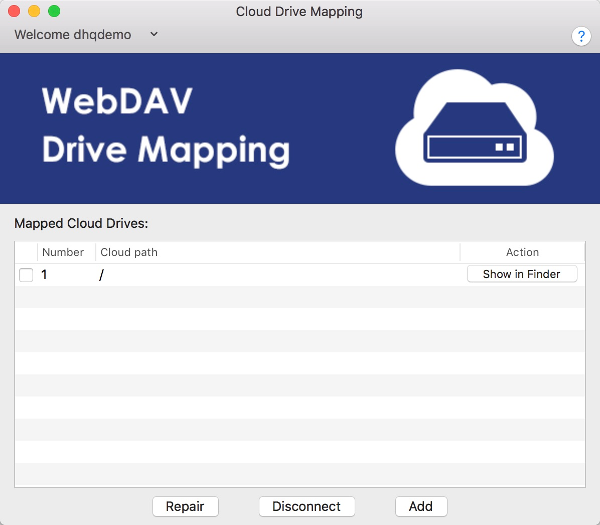Click the Welcome dhqdemo account label
The height and width of the screenshot is (525, 600).
click(73, 34)
